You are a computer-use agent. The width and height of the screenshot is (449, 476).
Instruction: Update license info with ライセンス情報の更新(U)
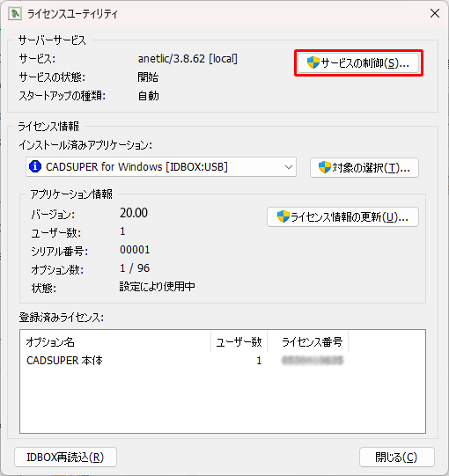point(342,216)
